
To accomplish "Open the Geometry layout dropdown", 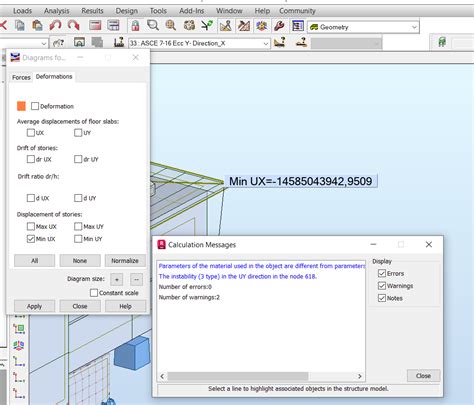I will [x=363, y=27].
